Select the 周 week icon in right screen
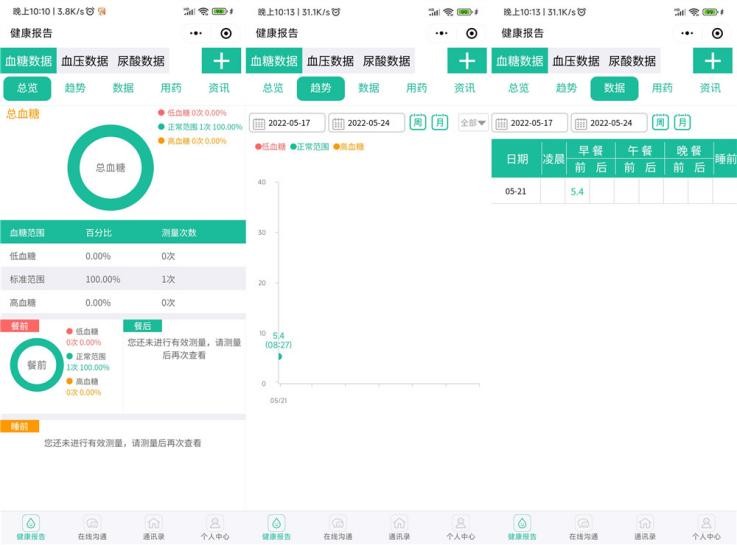This screenshot has height=545, width=737. pos(660,123)
